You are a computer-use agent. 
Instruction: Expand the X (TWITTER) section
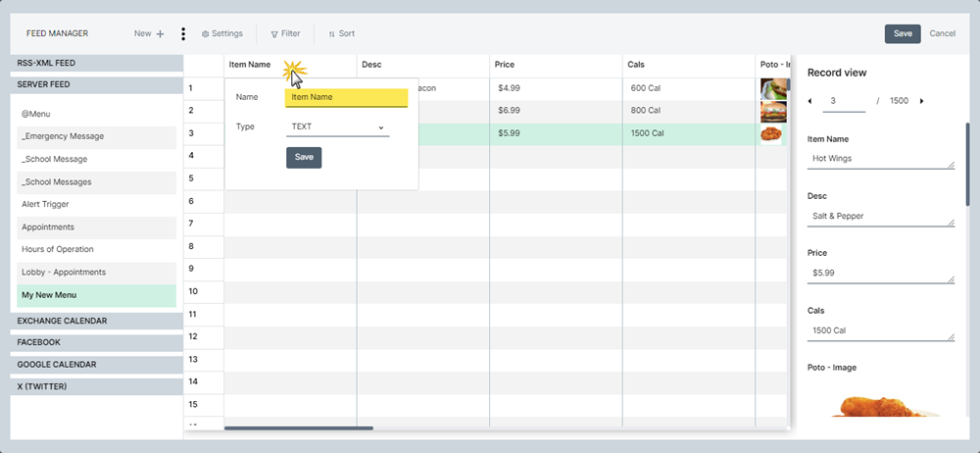click(96, 386)
